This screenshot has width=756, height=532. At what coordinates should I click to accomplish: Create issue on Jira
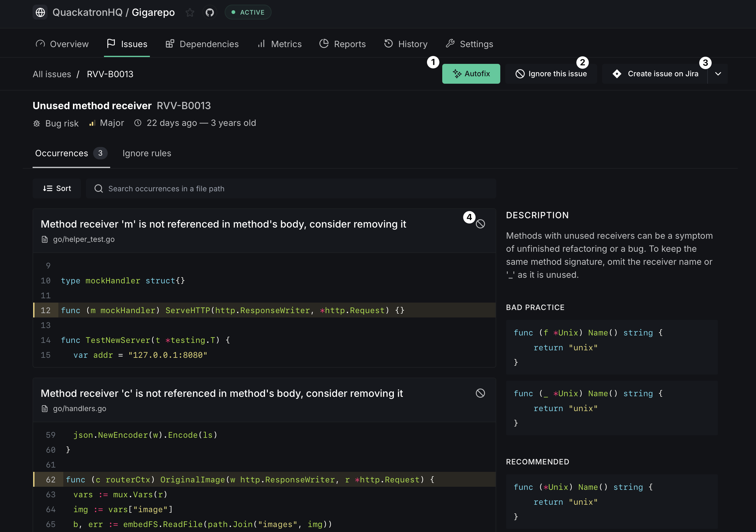click(655, 74)
